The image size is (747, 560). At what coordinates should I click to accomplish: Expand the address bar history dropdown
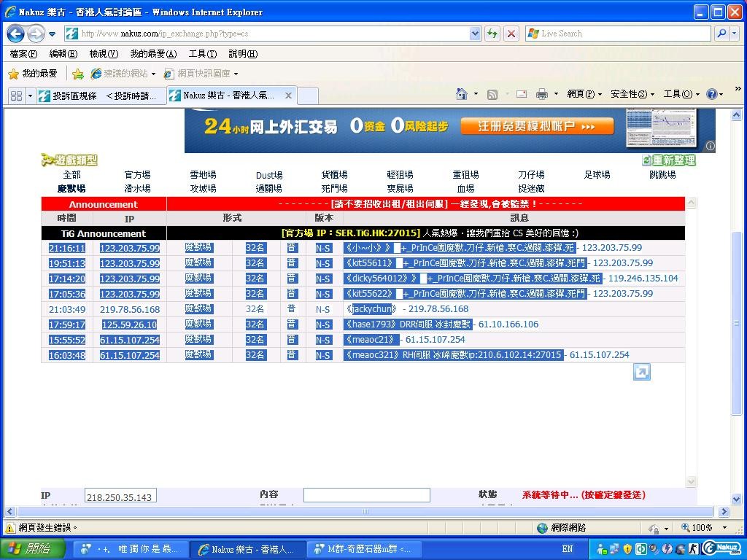(x=475, y=34)
